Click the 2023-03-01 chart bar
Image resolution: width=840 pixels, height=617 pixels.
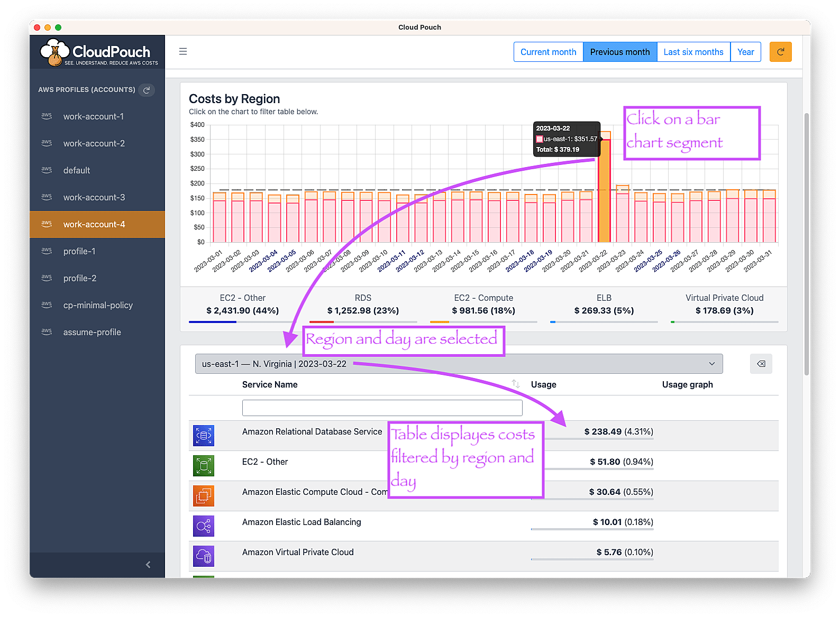[220, 217]
